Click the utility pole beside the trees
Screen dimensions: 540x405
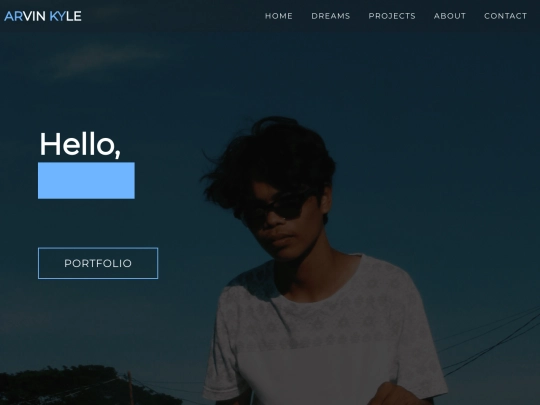point(130,388)
